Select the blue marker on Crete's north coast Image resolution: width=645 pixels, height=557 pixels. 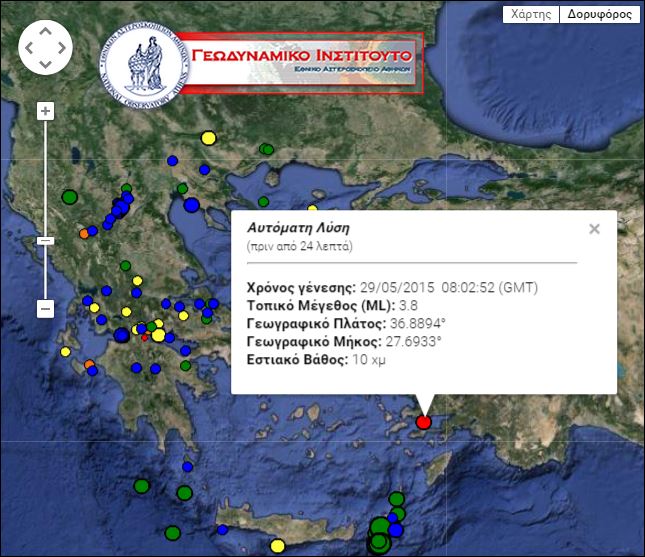click(x=223, y=530)
